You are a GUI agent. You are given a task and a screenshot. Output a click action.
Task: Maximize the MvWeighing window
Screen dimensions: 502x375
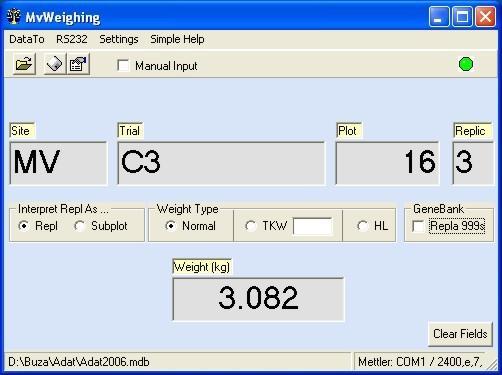click(x=462, y=16)
